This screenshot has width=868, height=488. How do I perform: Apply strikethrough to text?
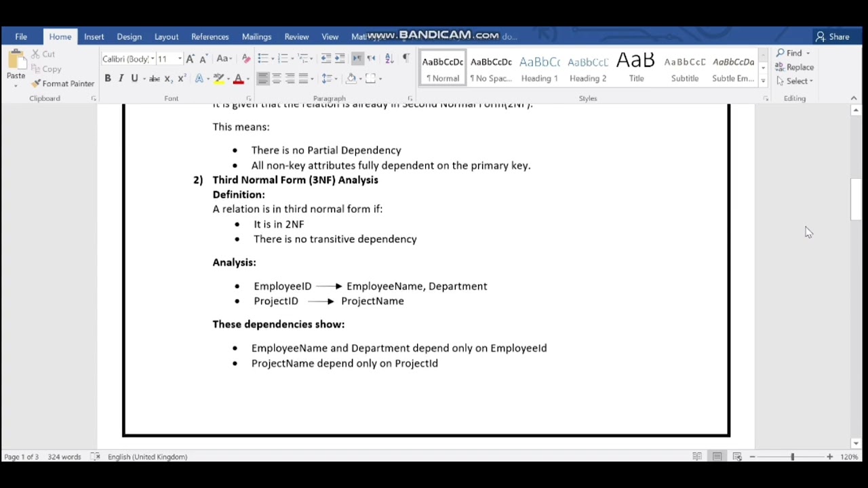pyautogui.click(x=154, y=79)
